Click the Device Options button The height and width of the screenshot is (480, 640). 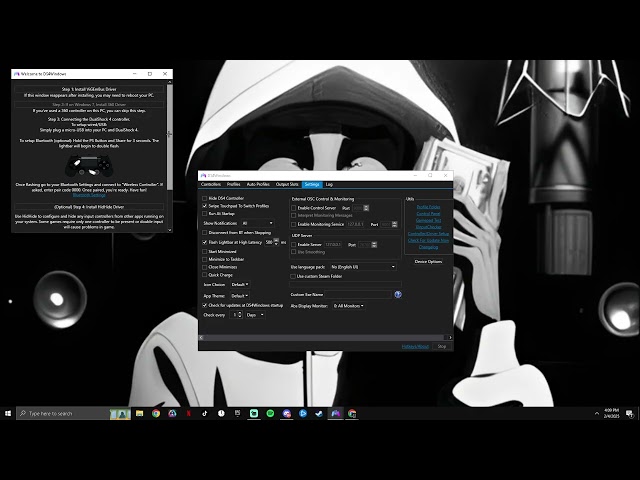point(428,262)
